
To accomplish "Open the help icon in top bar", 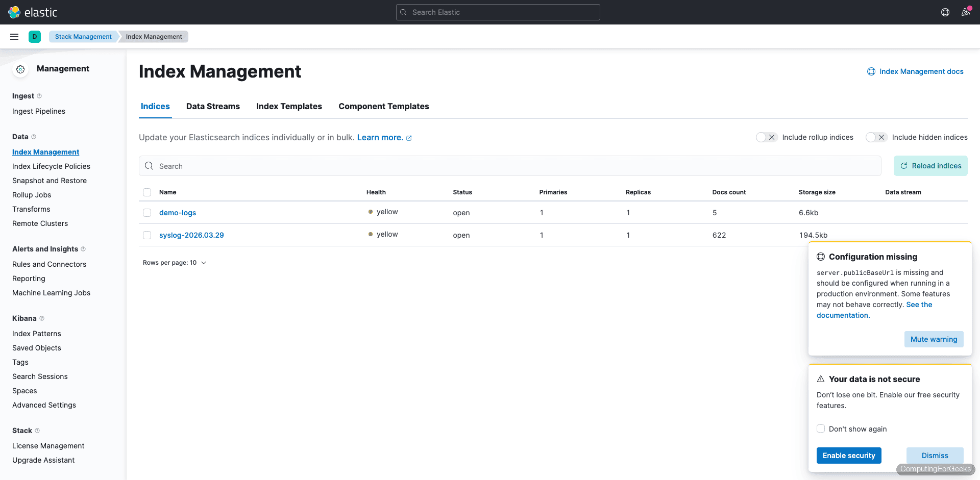I will coord(945,12).
